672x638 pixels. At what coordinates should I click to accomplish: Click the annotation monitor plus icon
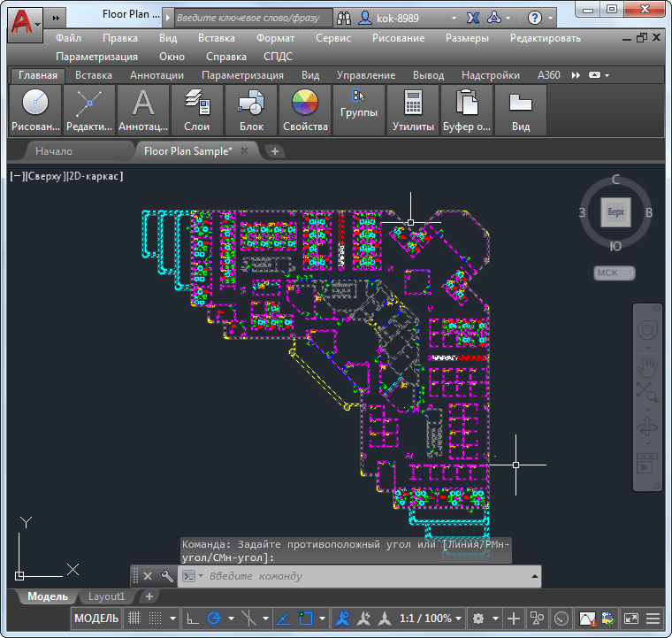514,619
